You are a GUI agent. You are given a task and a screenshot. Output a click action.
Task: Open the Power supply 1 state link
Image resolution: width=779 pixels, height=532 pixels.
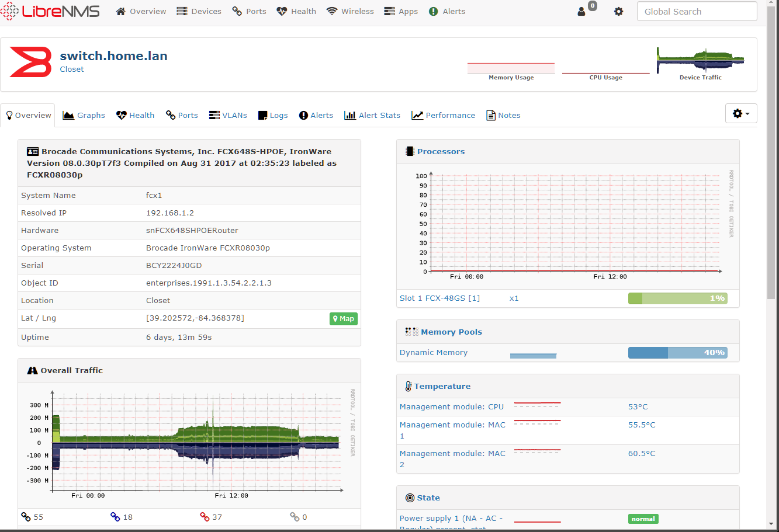[451, 523]
